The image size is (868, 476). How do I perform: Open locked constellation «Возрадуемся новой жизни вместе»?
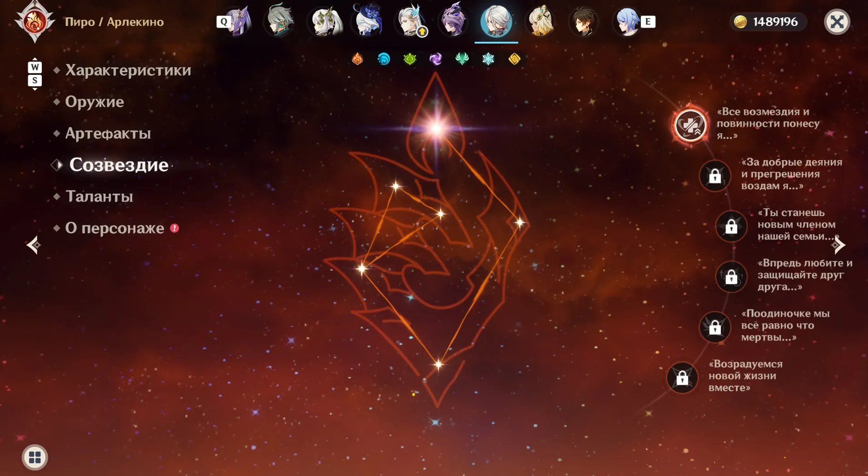[682, 377]
